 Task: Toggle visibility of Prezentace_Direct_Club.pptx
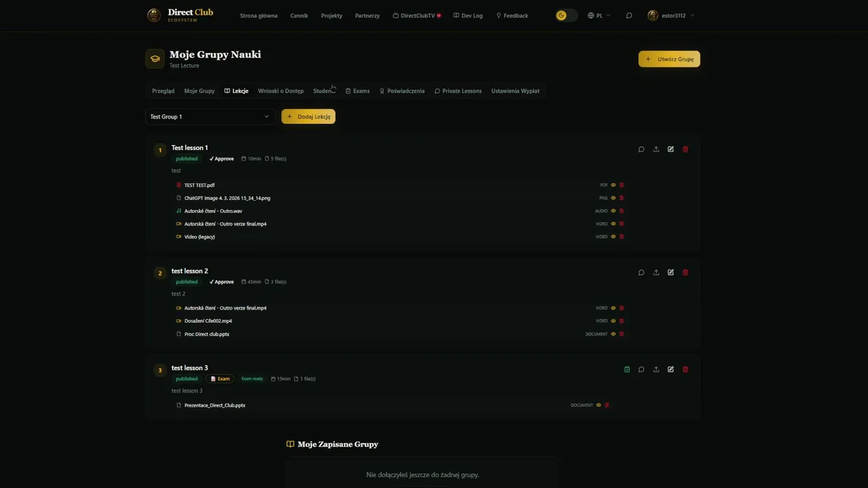(x=598, y=405)
